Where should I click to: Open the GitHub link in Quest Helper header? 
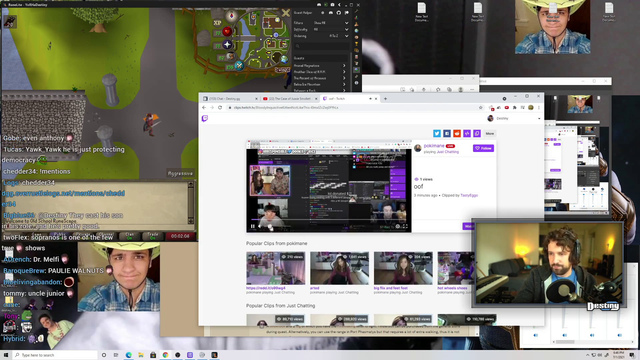click(339, 13)
